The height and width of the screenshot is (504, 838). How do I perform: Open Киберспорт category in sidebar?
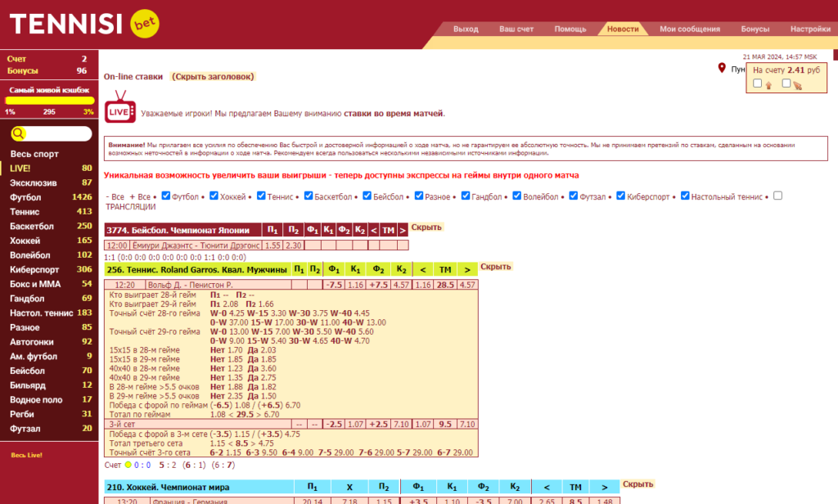point(49,269)
